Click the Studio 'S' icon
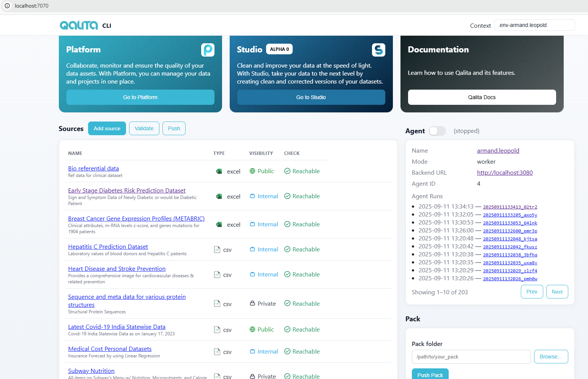 [x=378, y=50]
